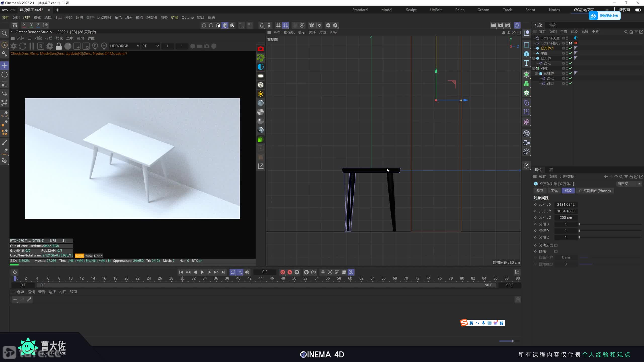644x362 pixels.
Task: Add a cube primitive from side palette
Action: click(527, 54)
